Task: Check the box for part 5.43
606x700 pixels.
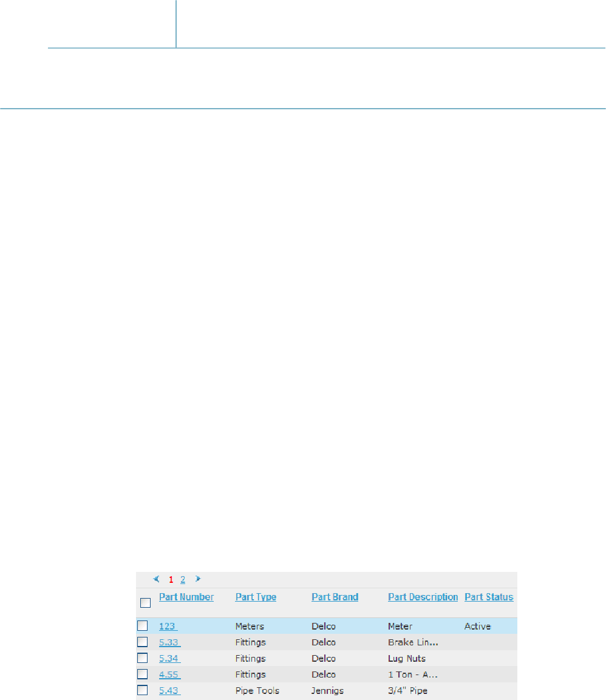Action: (143, 690)
